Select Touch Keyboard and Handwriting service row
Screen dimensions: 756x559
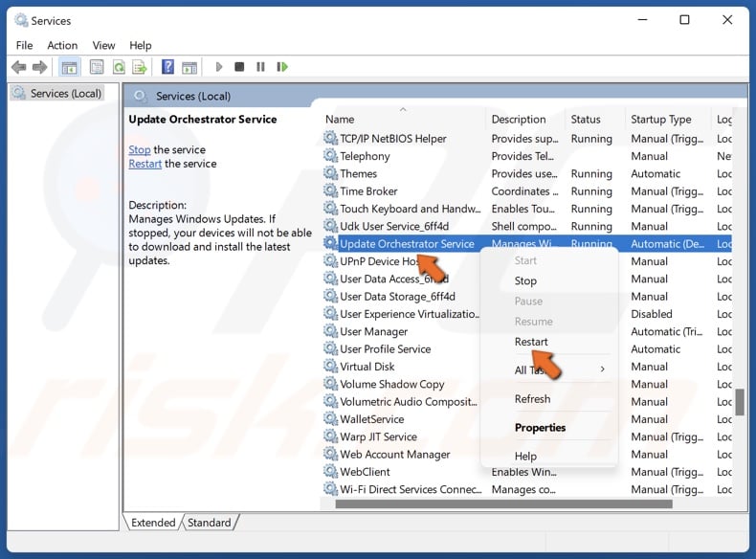(x=527, y=209)
